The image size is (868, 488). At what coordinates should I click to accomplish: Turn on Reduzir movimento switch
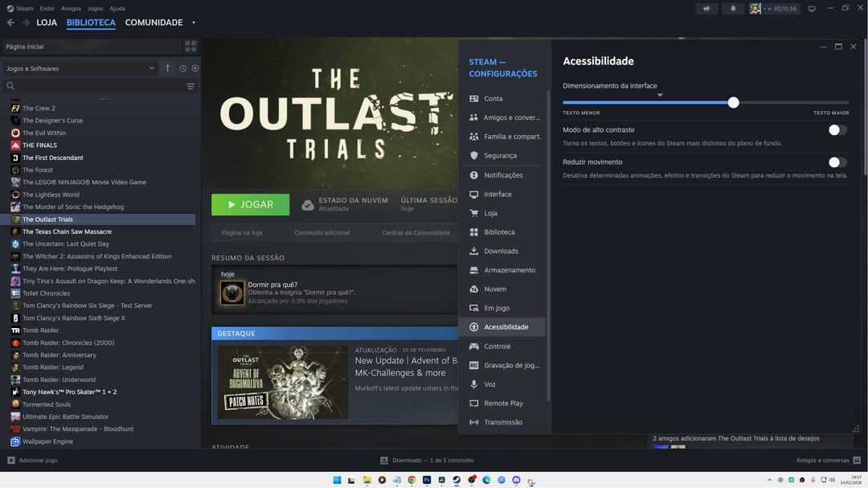pos(837,162)
